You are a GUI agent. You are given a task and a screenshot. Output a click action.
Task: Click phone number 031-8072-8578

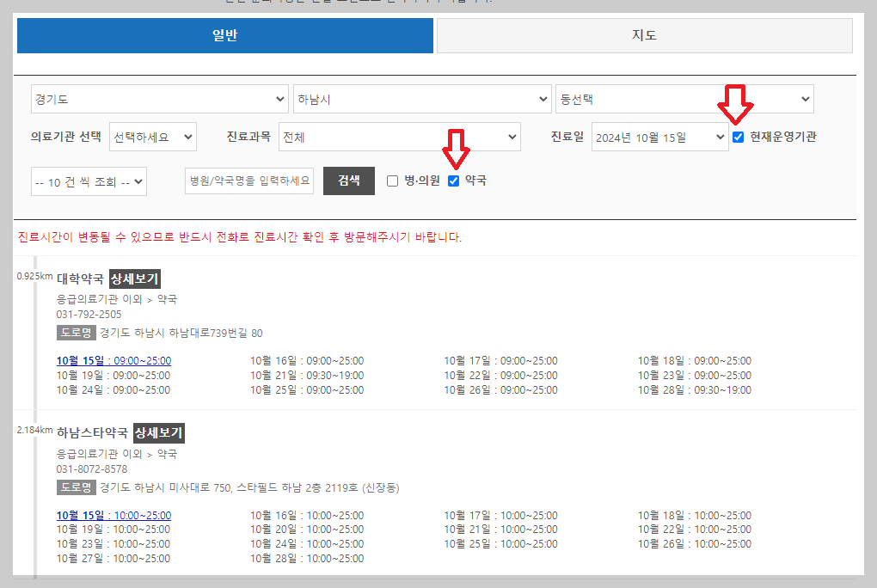pos(92,469)
